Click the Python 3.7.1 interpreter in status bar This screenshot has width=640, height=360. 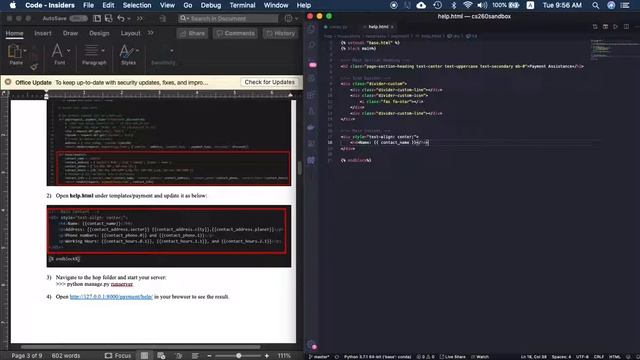click(x=378, y=357)
